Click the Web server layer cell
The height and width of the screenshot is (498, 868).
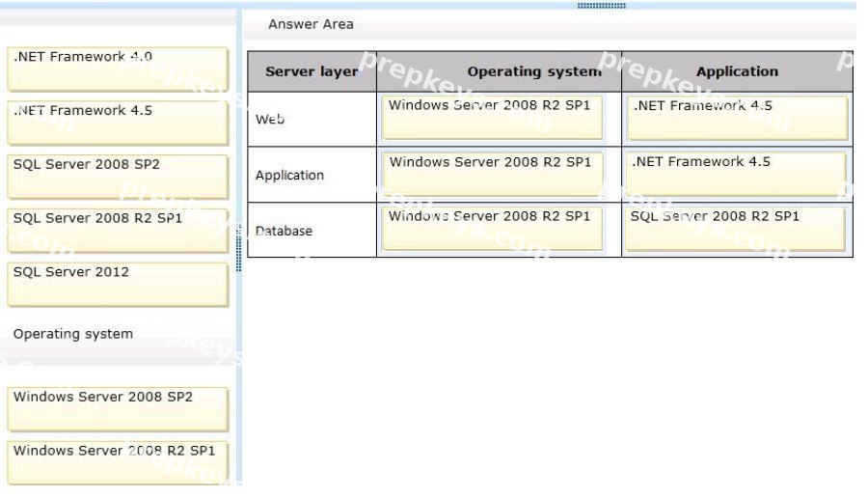point(312,119)
